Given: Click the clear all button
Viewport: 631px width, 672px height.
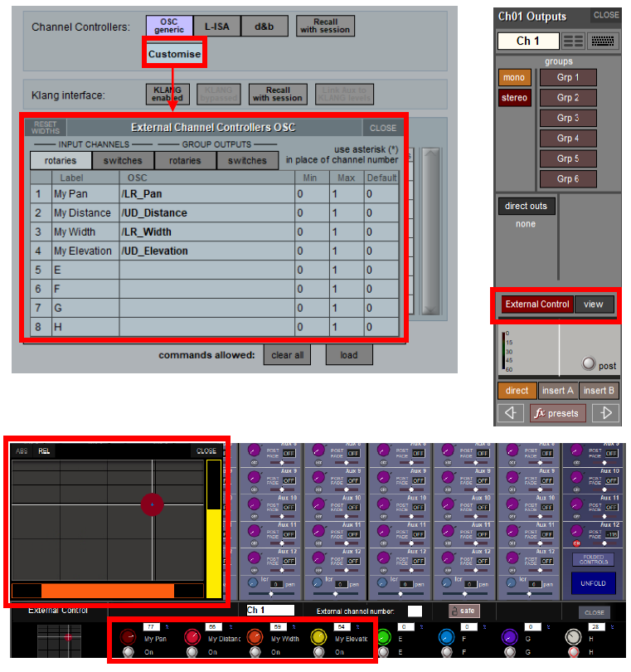Looking at the screenshot, I should [287, 355].
